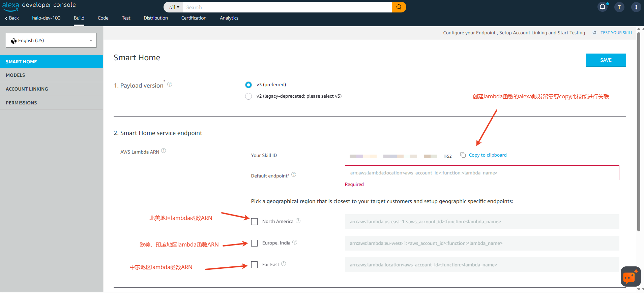The height and width of the screenshot is (293, 644).
Task: Click the Back arrow
Action: 12,18
